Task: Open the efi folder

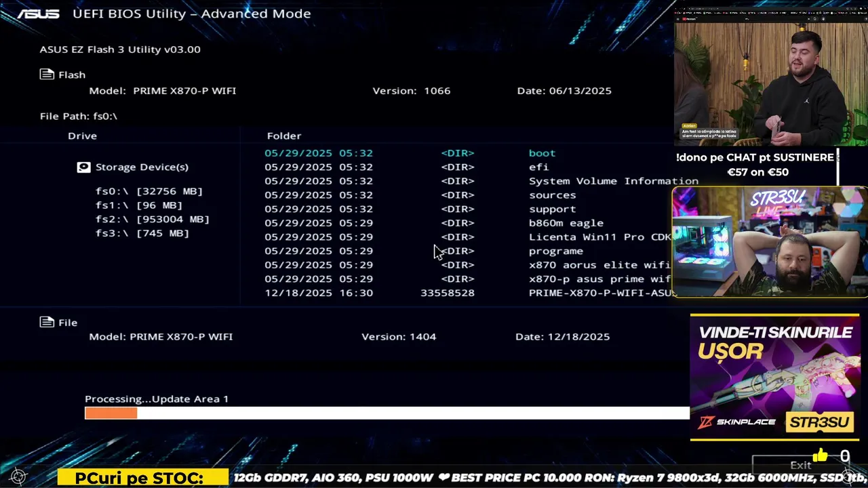Action: coord(538,167)
